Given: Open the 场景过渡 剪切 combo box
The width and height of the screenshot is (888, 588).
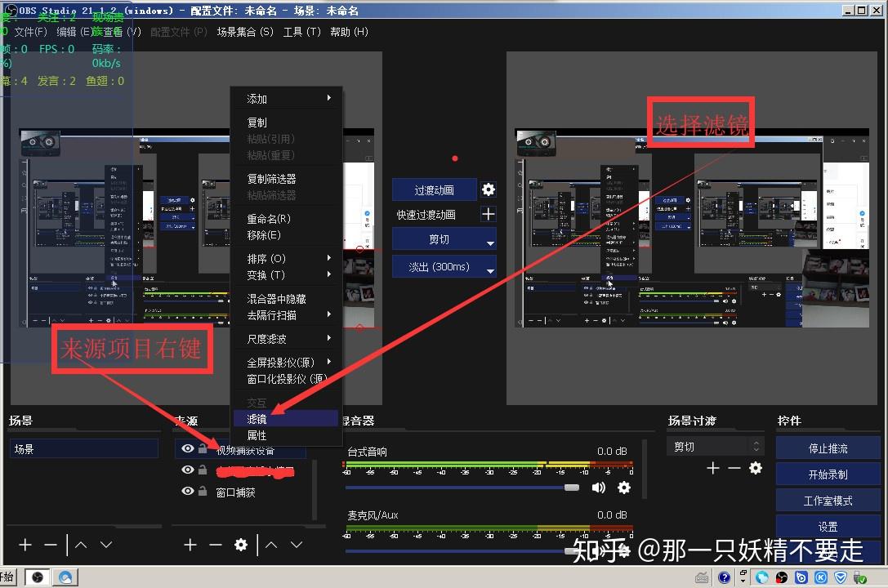Looking at the screenshot, I should click(x=716, y=447).
